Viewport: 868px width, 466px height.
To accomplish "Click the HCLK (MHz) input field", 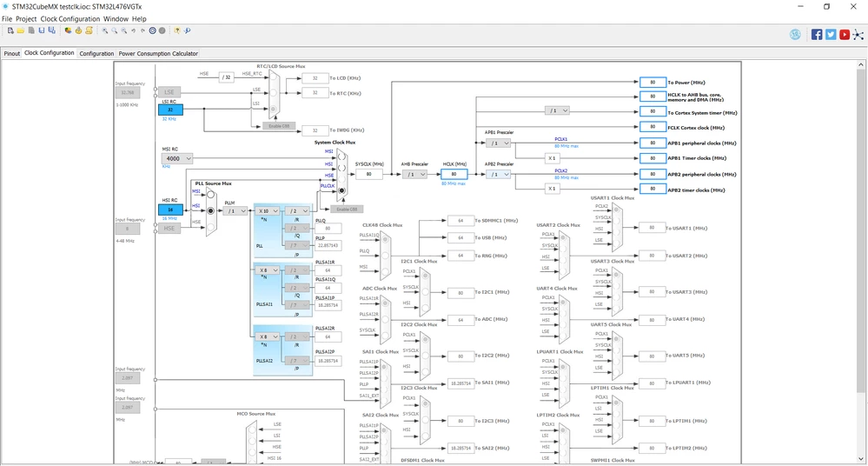I will coord(454,174).
